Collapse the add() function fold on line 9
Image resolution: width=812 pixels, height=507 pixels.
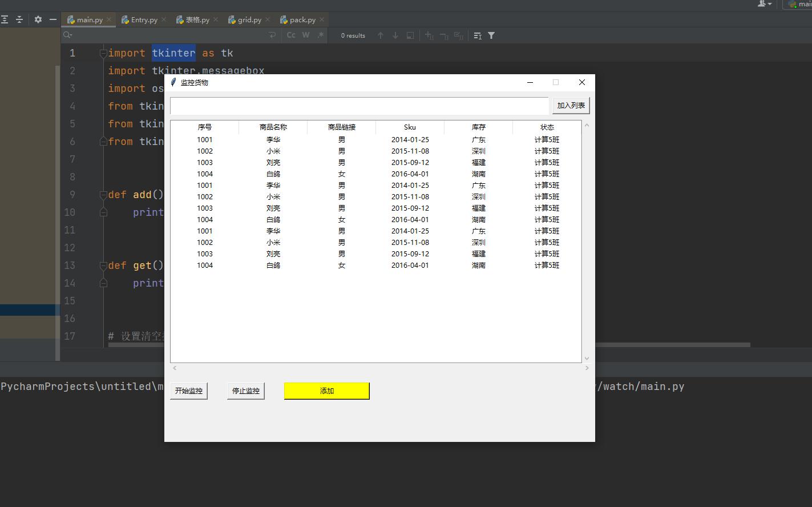pyautogui.click(x=103, y=195)
